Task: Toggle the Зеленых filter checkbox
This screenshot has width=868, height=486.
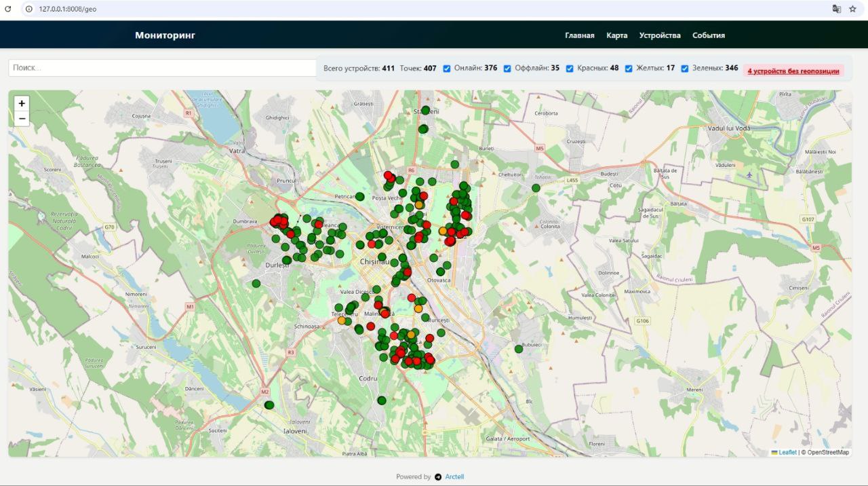Action: tap(685, 69)
